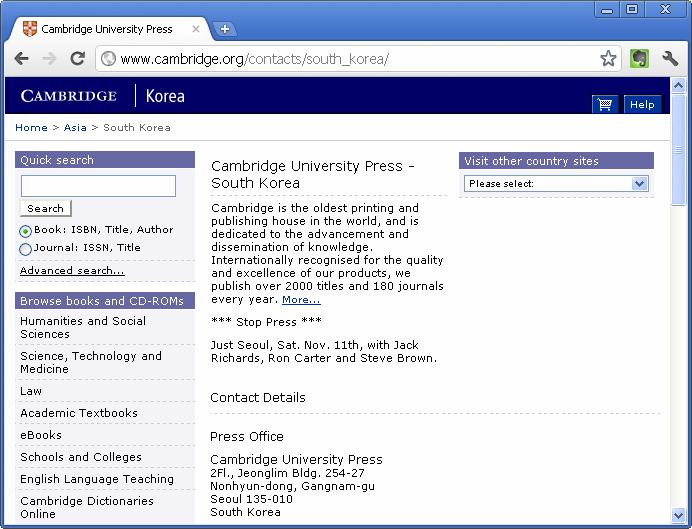The height and width of the screenshot is (529, 692).
Task: Open English Language Teaching category
Action: [x=97, y=479]
